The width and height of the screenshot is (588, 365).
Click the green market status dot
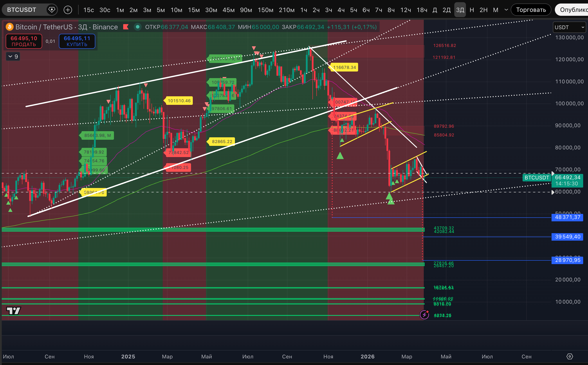pos(137,27)
